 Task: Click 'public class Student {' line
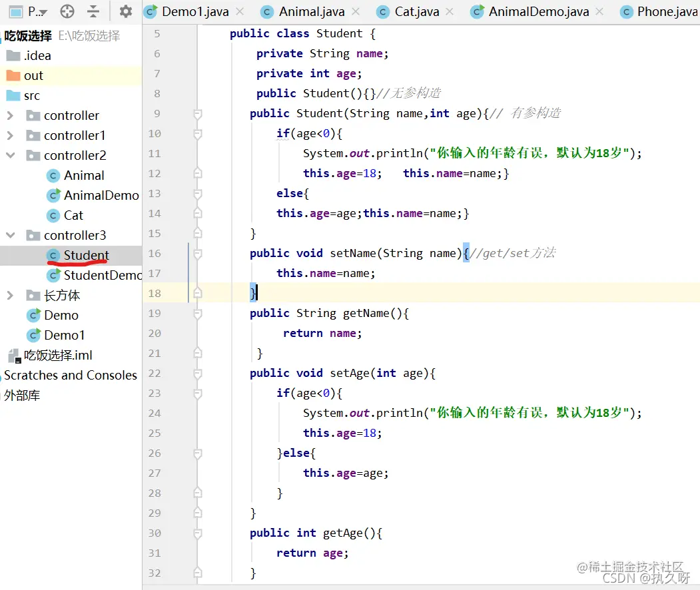pyautogui.click(x=302, y=33)
